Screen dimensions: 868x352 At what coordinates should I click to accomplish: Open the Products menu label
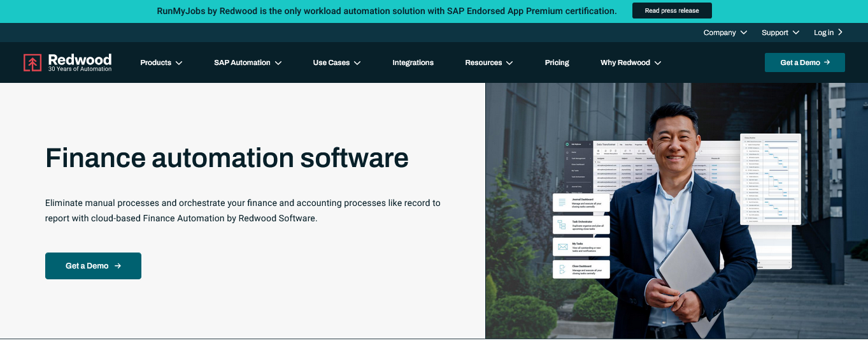156,62
